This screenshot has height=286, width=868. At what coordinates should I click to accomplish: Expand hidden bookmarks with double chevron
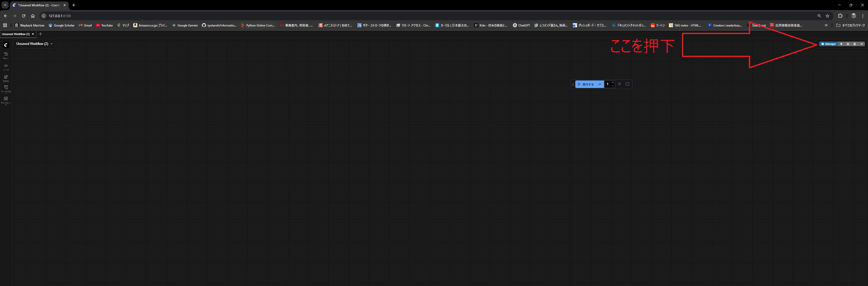pyautogui.click(x=826, y=25)
